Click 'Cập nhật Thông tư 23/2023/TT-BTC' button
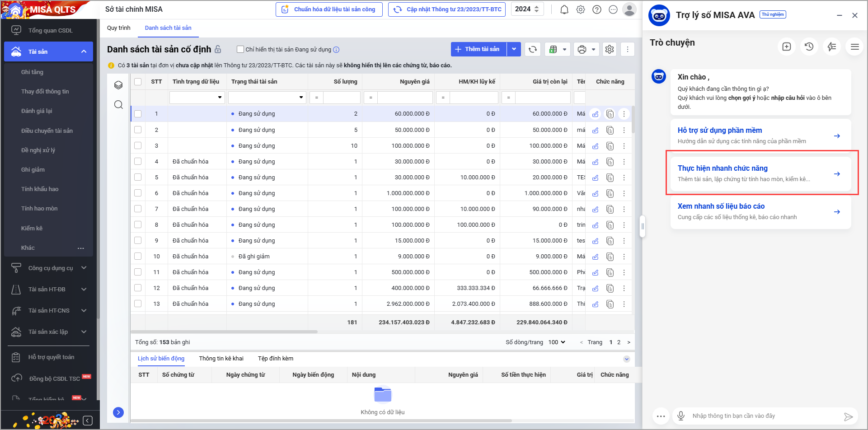This screenshot has height=430, width=868. point(447,9)
